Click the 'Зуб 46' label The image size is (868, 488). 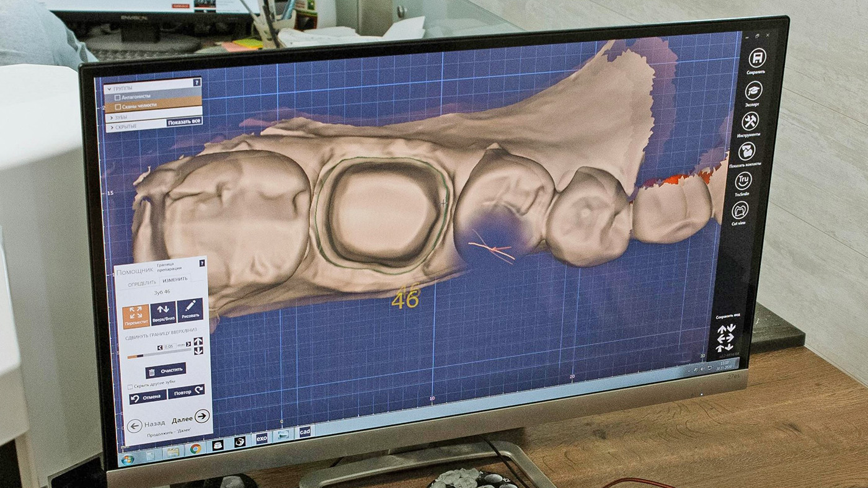[162, 292]
